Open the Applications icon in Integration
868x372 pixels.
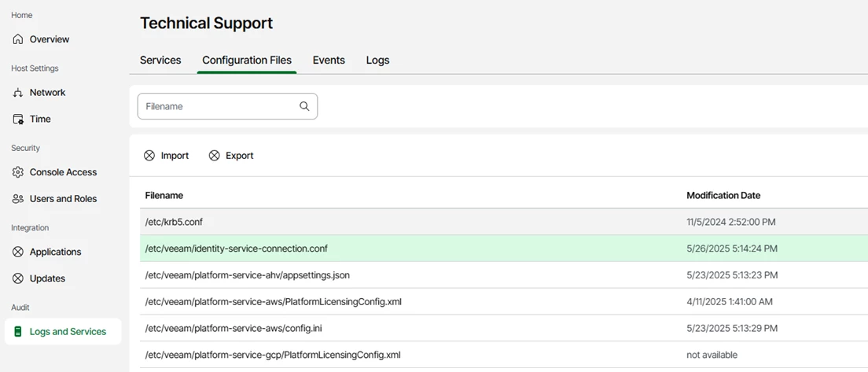point(18,252)
